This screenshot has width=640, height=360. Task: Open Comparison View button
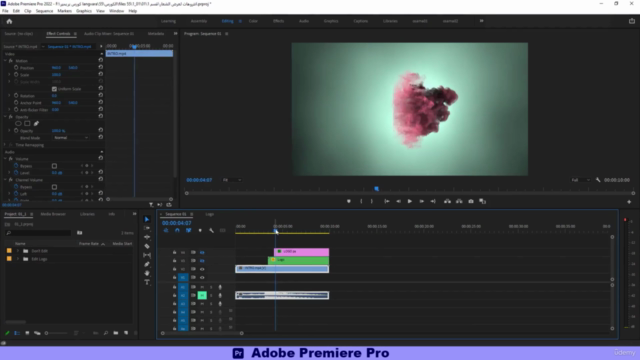pyautogui.click(x=482, y=201)
